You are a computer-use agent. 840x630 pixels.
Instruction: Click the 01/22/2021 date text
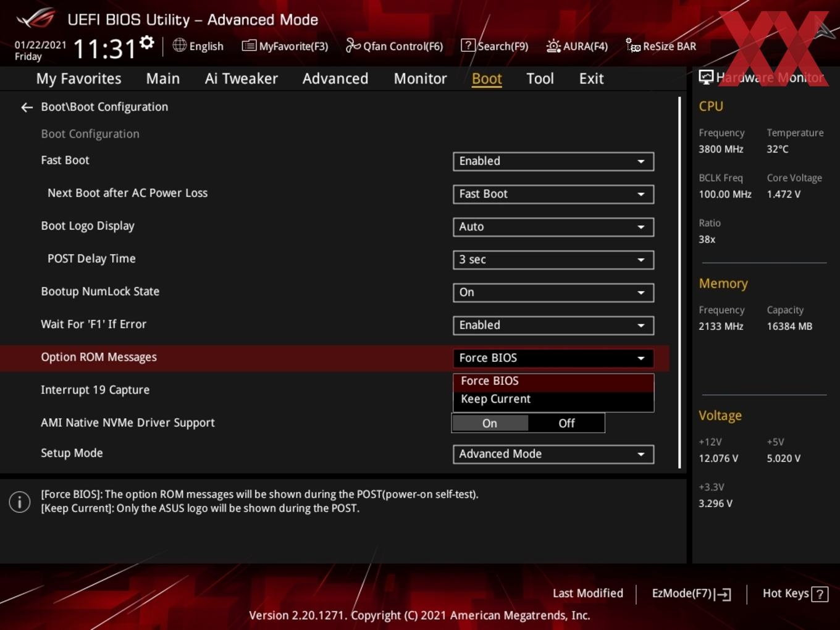[40, 45]
